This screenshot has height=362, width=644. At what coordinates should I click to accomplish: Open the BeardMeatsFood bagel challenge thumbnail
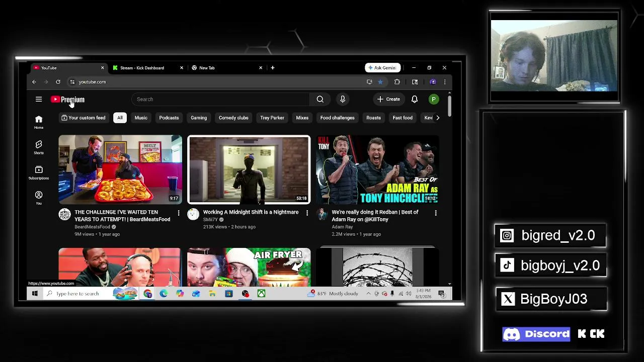120,169
